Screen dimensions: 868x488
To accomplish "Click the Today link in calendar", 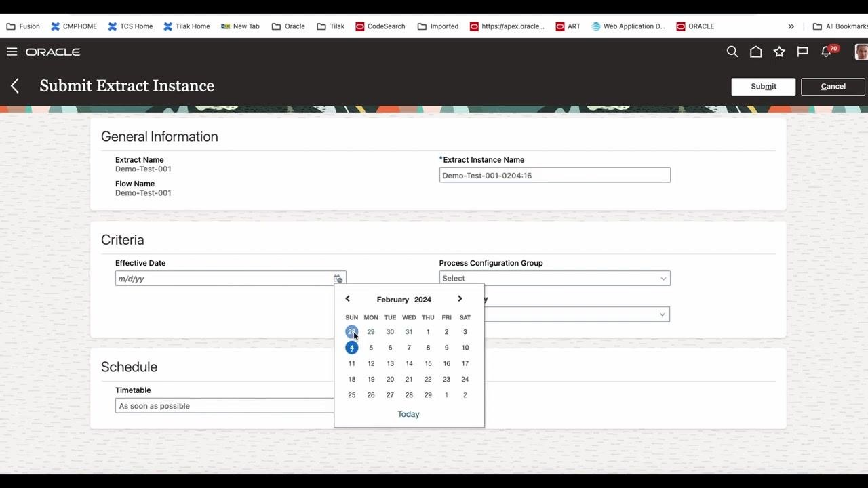I will [x=408, y=414].
